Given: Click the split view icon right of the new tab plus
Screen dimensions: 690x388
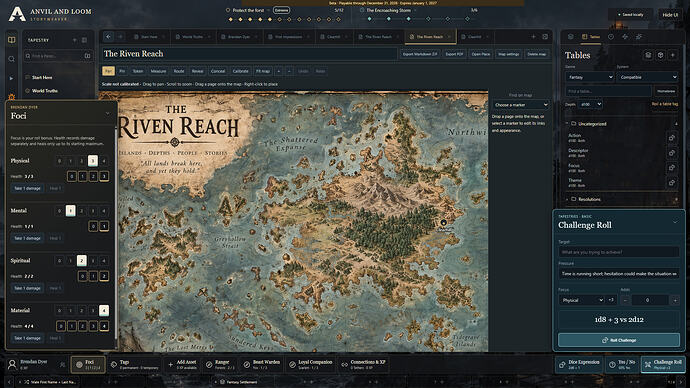Looking at the screenshot, I should point(545,37).
